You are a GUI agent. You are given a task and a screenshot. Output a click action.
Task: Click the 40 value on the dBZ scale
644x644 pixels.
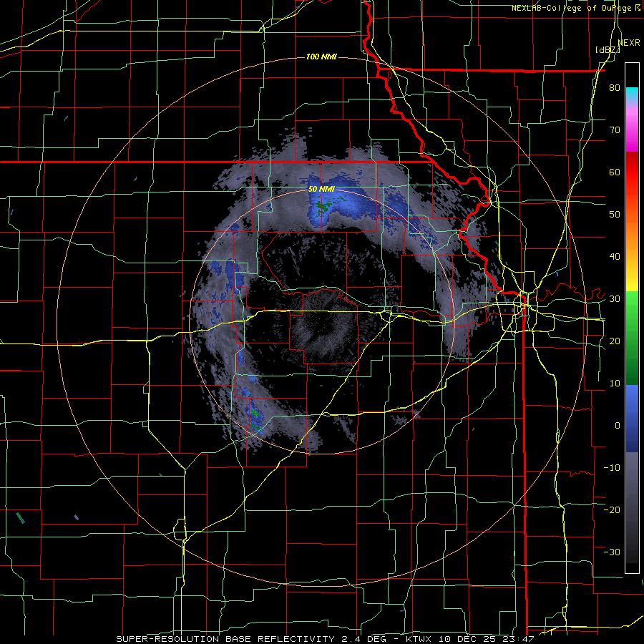point(615,257)
